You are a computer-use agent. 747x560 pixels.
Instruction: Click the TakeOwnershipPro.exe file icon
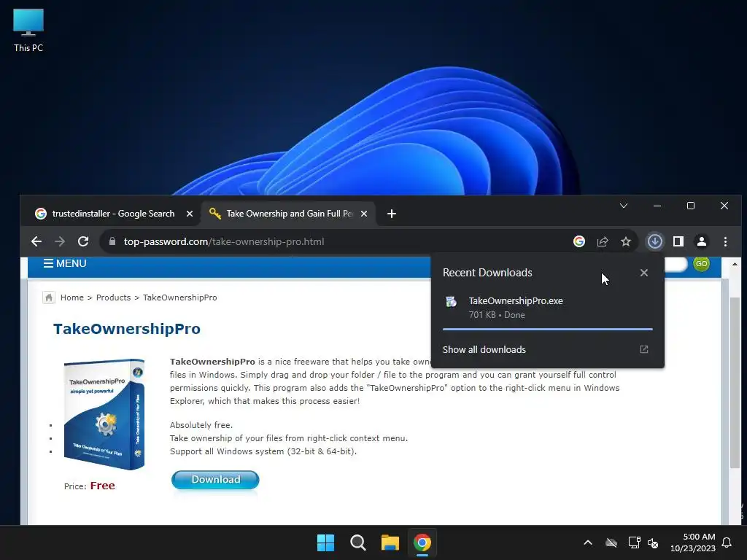(451, 301)
